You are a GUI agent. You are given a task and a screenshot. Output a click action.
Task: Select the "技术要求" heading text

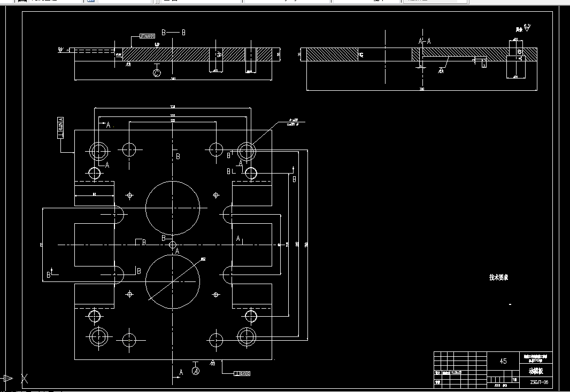(499, 277)
